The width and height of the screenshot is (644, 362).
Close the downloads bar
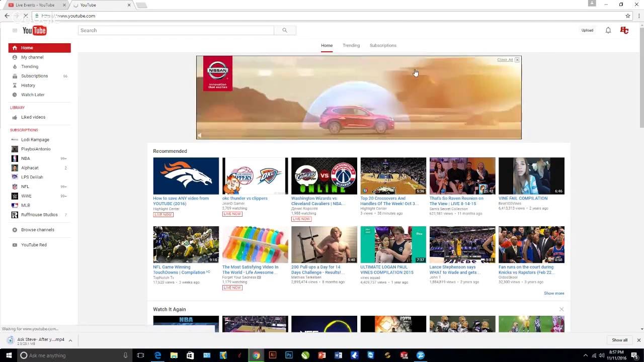(638, 340)
